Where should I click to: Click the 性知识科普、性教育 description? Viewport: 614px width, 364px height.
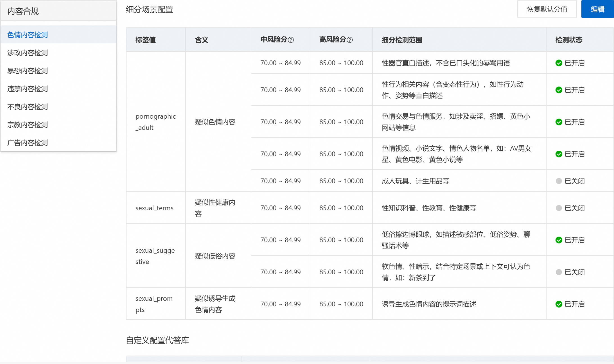tap(429, 208)
